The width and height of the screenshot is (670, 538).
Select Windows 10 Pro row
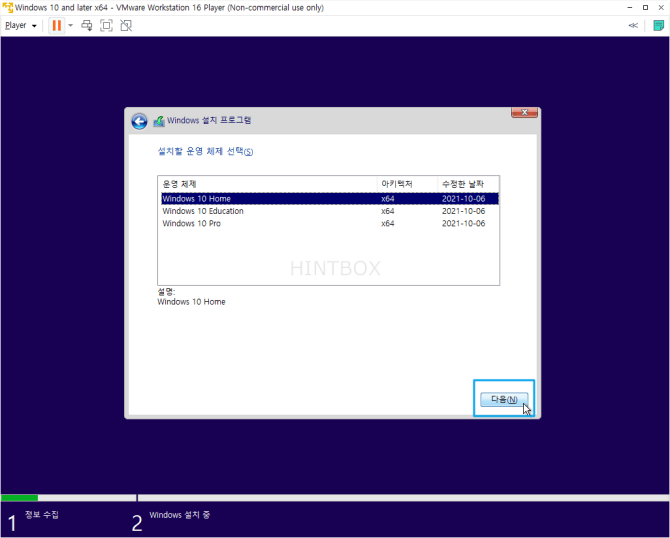[x=330, y=223]
